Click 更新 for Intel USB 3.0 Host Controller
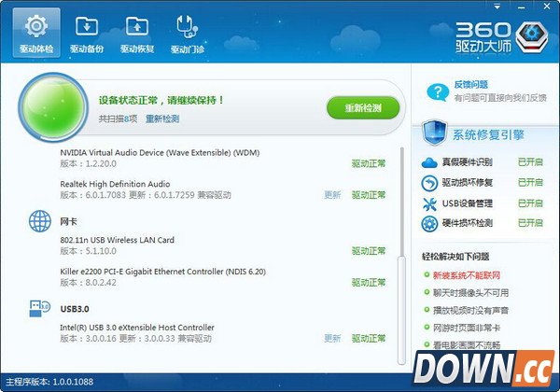 [x=332, y=338]
